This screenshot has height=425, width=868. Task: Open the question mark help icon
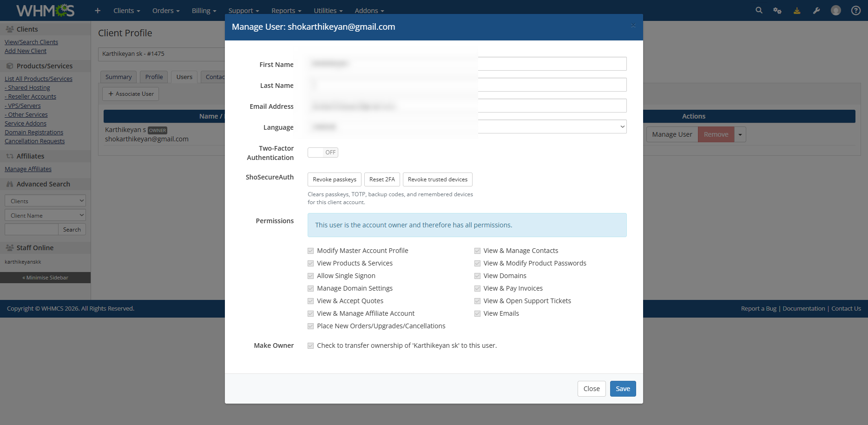coord(856,10)
